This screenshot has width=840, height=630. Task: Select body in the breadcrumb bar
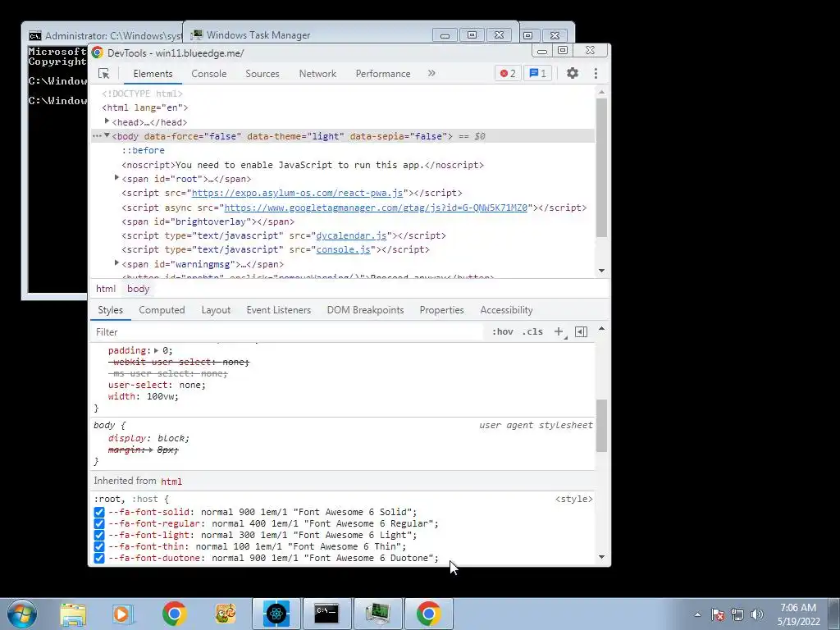click(138, 289)
